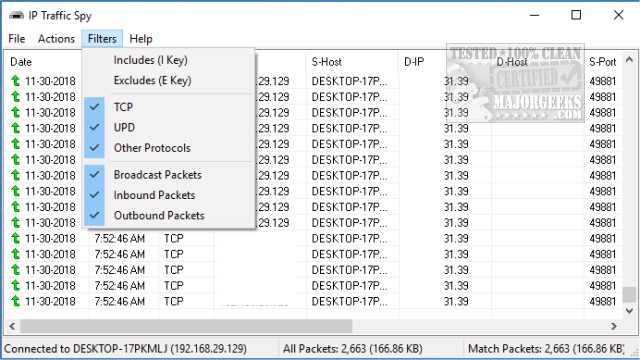The height and width of the screenshot is (360, 640).
Task: Uncheck the TCP protocol filter
Action: (x=169, y=107)
